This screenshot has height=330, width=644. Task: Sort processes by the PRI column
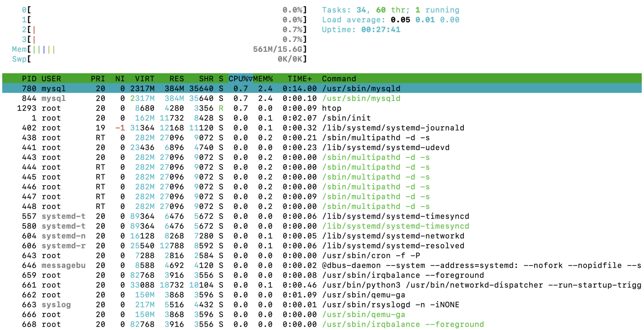(x=97, y=79)
